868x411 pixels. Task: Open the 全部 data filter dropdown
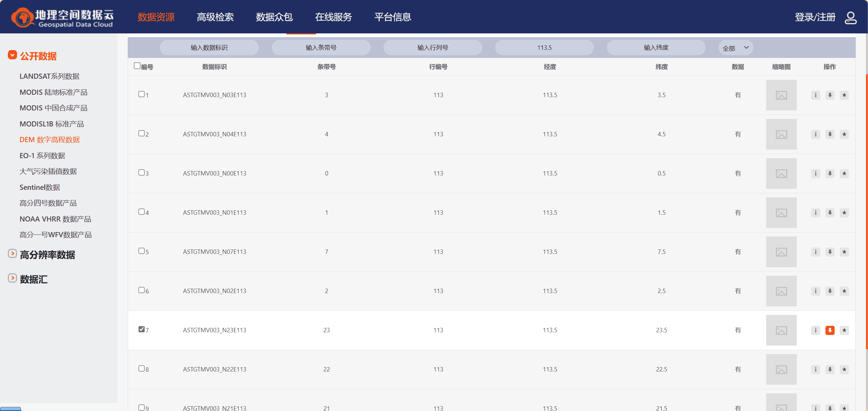[x=736, y=48]
